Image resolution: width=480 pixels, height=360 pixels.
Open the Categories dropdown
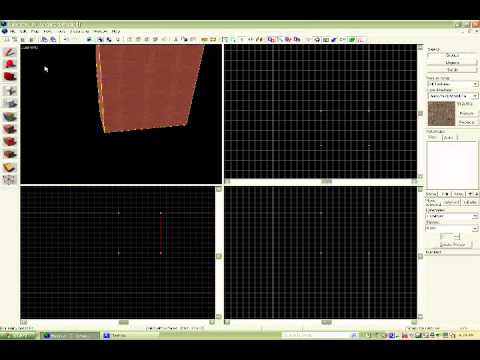452,216
